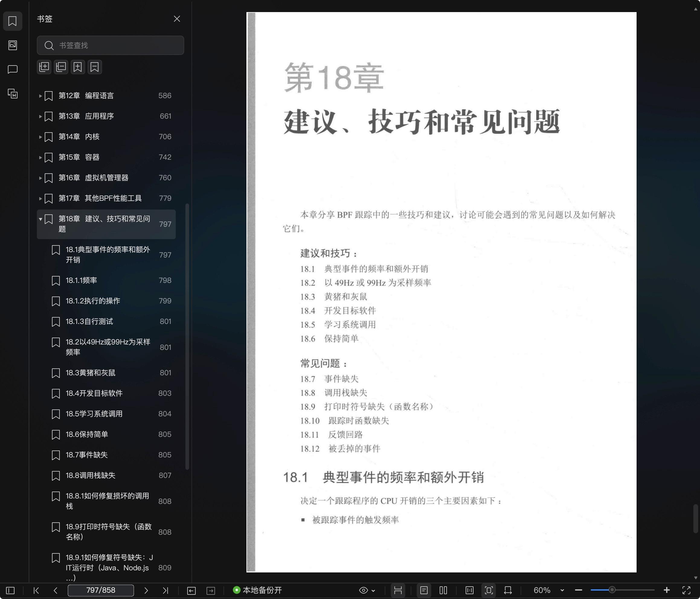
Task: Click the bookmarks panel scrollbar
Action: (187, 337)
